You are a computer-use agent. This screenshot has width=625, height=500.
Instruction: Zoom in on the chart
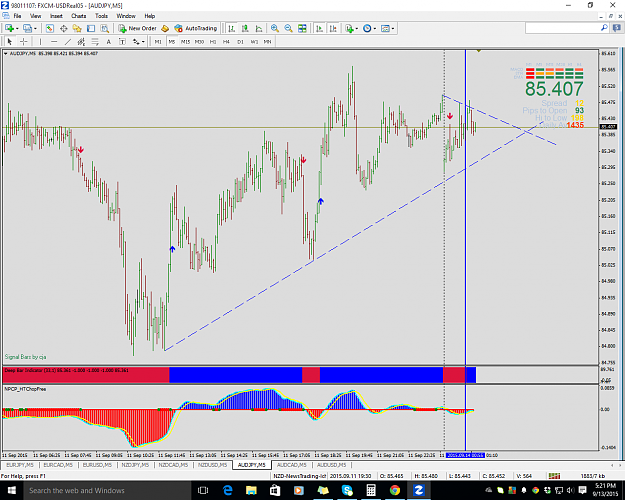pos(275,28)
